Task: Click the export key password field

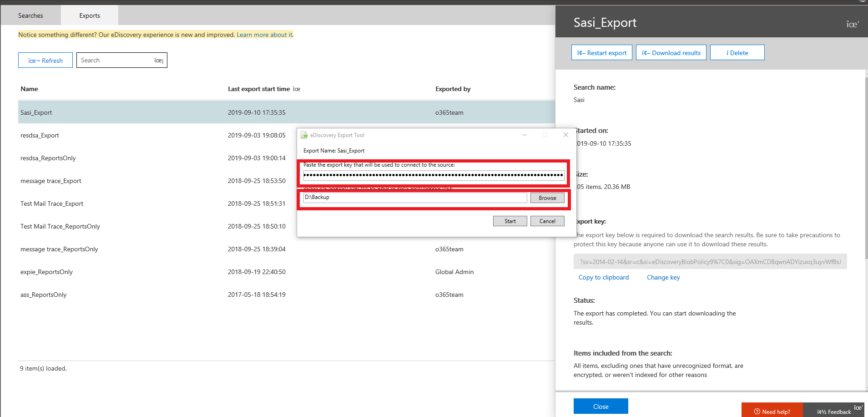Action: coord(434,175)
